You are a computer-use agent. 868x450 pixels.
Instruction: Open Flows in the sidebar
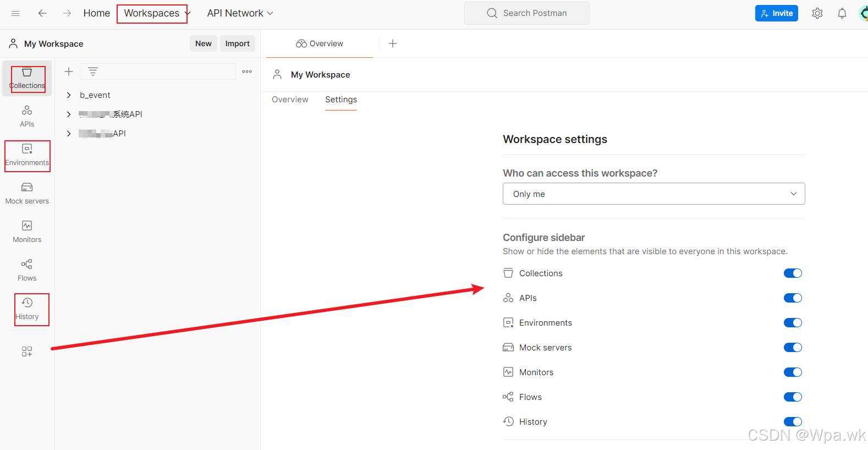point(27,271)
